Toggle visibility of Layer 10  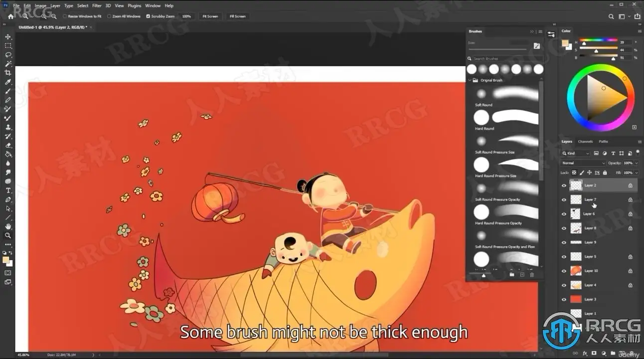[564, 271]
